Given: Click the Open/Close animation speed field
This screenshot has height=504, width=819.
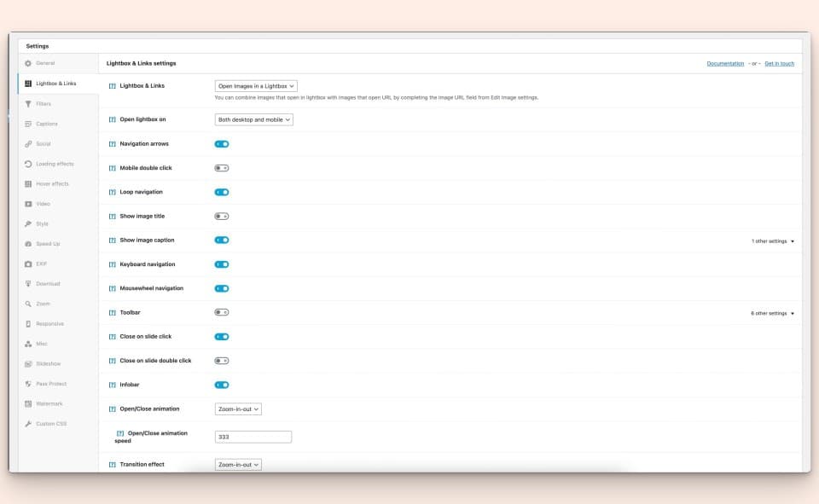Looking at the screenshot, I should [x=253, y=437].
